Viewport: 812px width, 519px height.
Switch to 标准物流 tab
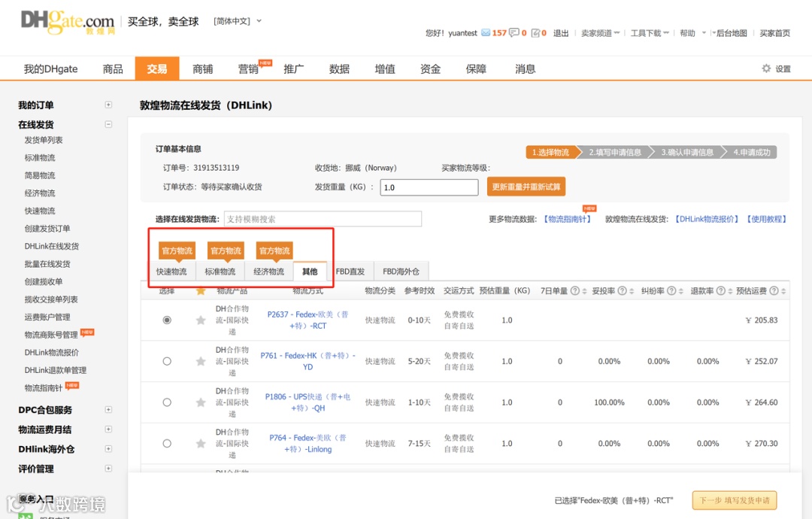coord(220,272)
